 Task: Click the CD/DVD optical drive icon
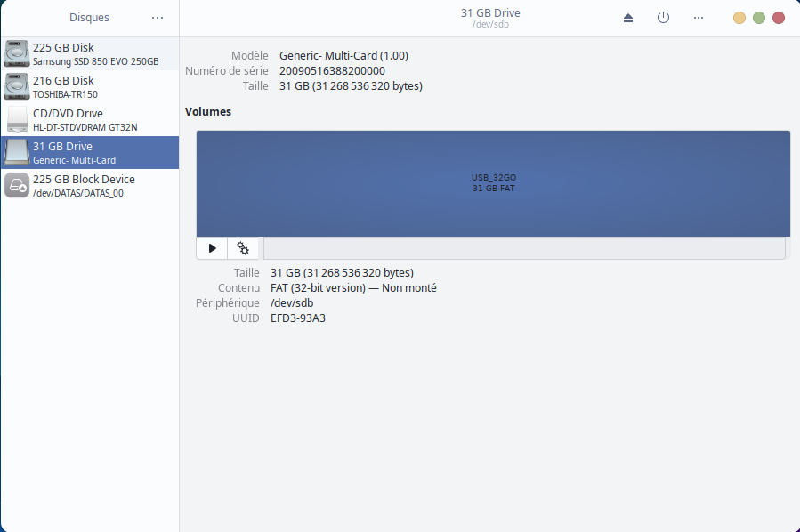tap(17, 120)
